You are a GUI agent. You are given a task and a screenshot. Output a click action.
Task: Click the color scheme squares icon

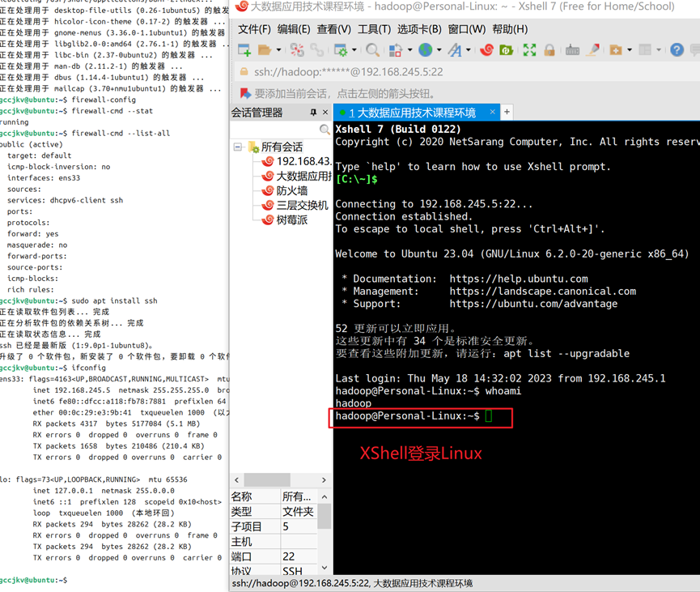[395, 50]
